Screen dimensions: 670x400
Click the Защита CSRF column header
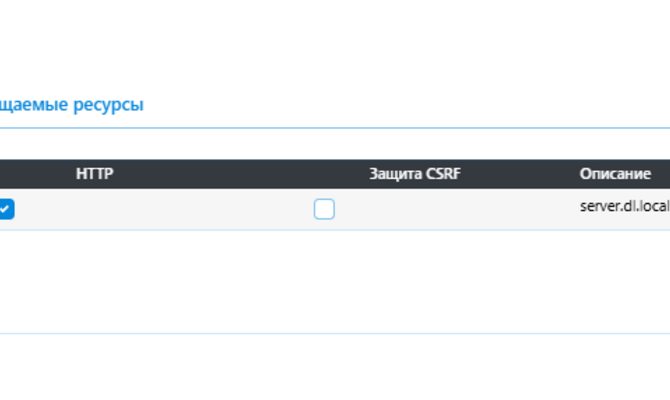415,174
